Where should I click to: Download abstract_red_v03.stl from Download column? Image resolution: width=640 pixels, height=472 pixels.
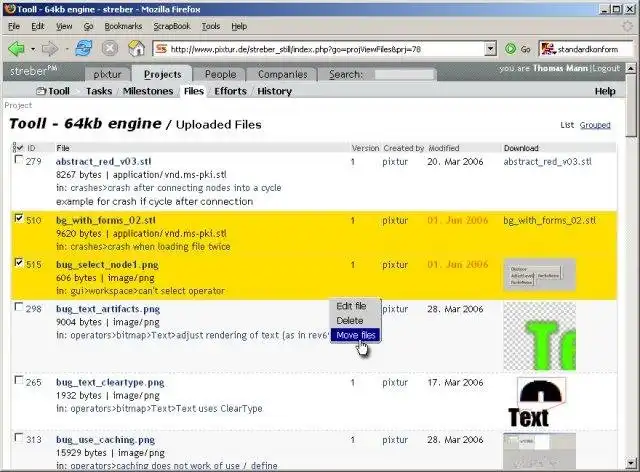coord(547,161)
